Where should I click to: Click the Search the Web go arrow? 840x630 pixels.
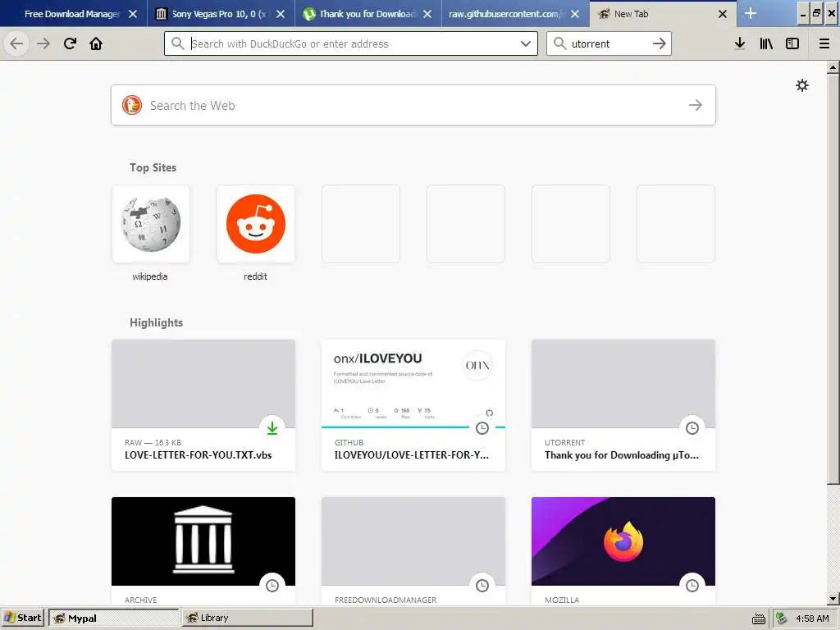696,105
